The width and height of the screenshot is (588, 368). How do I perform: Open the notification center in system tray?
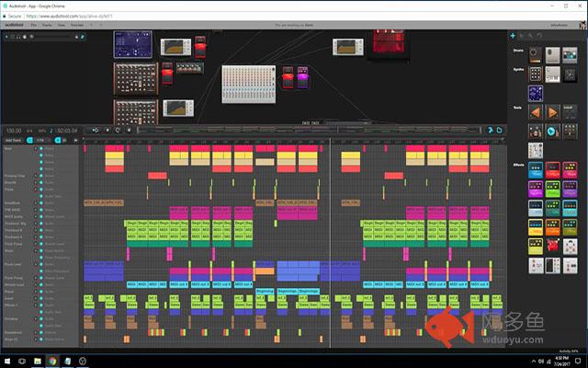click(578, 362)
